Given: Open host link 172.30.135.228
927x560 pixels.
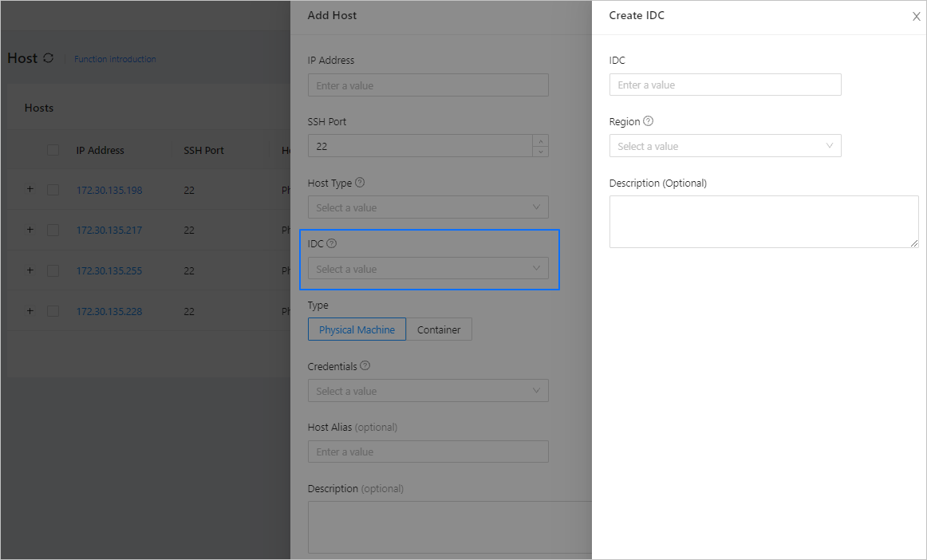Looking at the screenshot, I should point(109,311).
